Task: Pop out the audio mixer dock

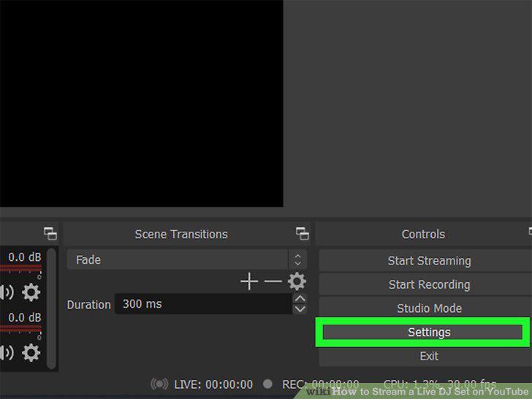Action: click(50, 234)
